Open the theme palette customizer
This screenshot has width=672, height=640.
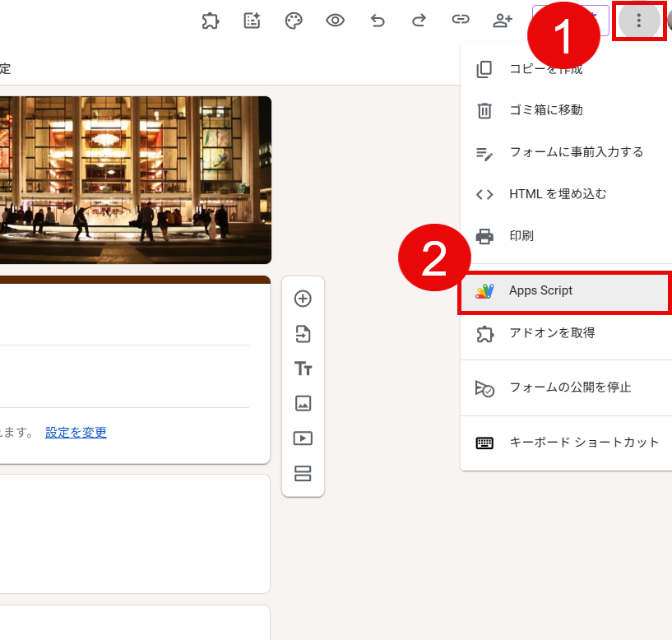[294, 21]
